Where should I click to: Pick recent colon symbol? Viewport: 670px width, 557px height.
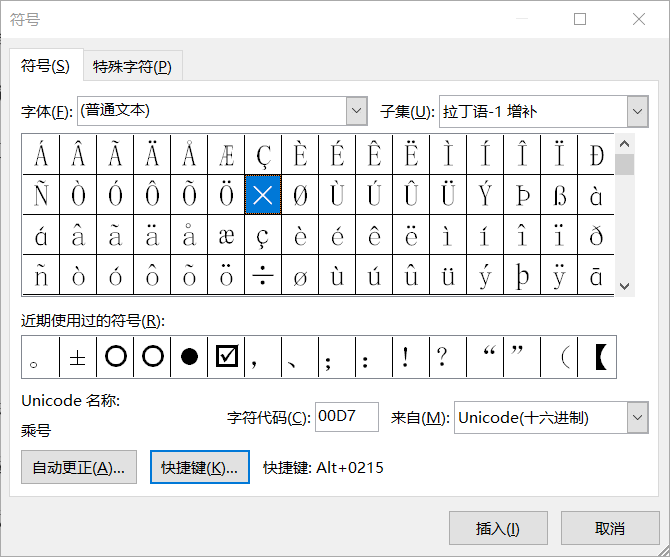(x=374, y=357)
